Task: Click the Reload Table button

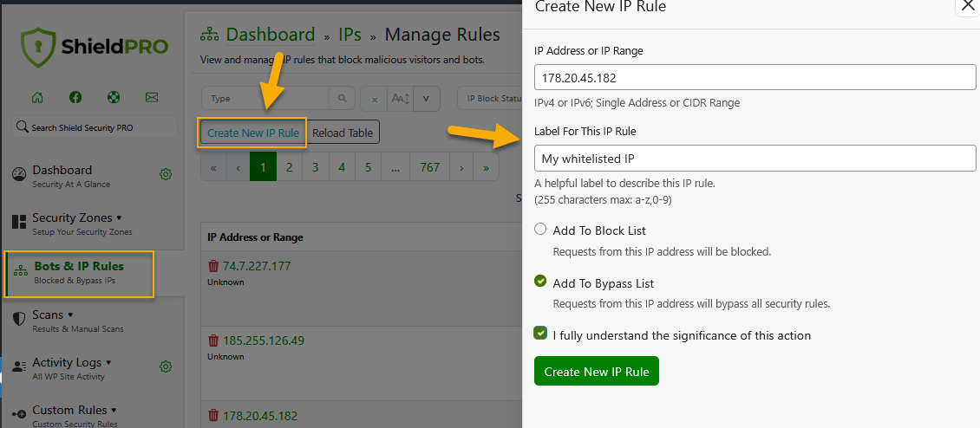Action: (343, 133)
